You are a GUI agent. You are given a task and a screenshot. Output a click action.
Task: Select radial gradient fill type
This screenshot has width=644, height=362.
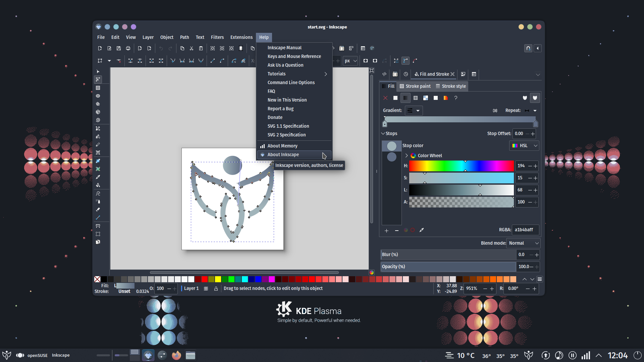pyautogui.click(x=416, y=98)
